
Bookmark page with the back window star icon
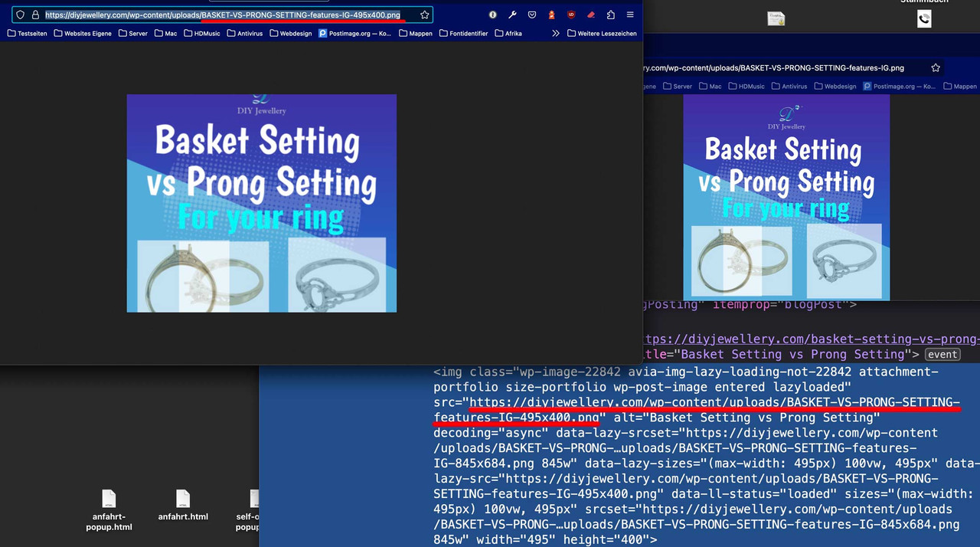935,68
